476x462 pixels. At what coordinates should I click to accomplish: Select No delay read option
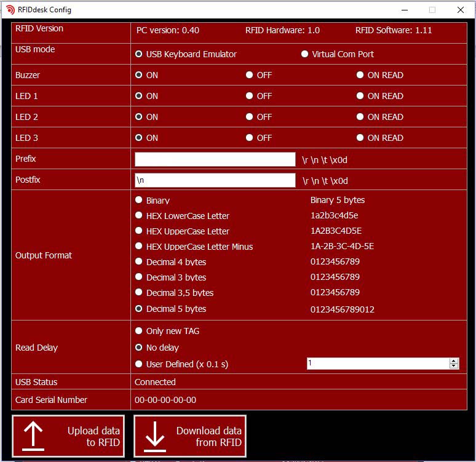139,348
